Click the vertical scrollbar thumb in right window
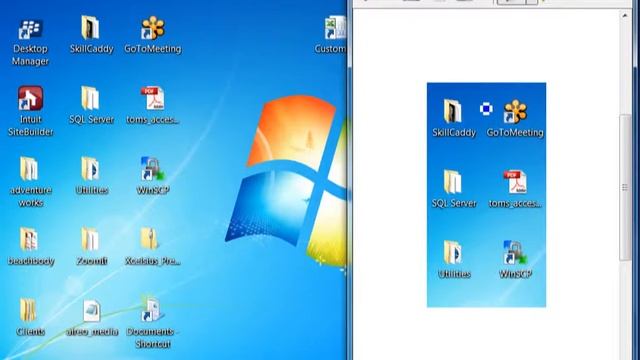 point(625,188)
